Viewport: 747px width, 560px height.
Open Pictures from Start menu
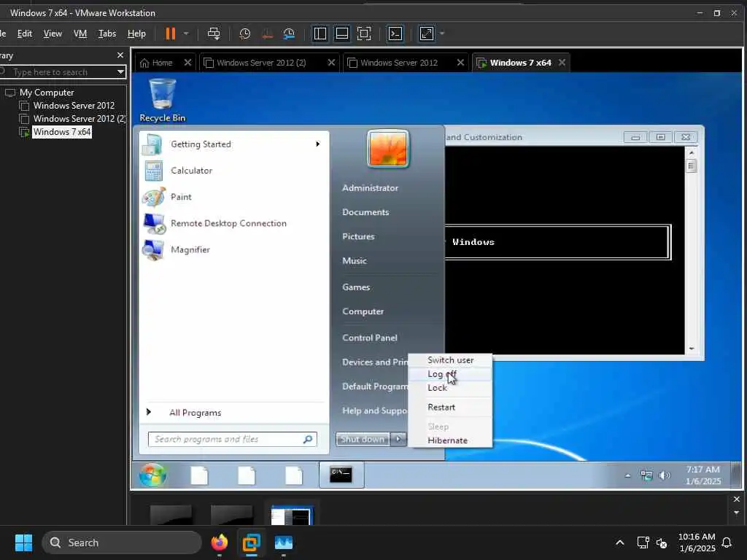click(x=358, y=237)
